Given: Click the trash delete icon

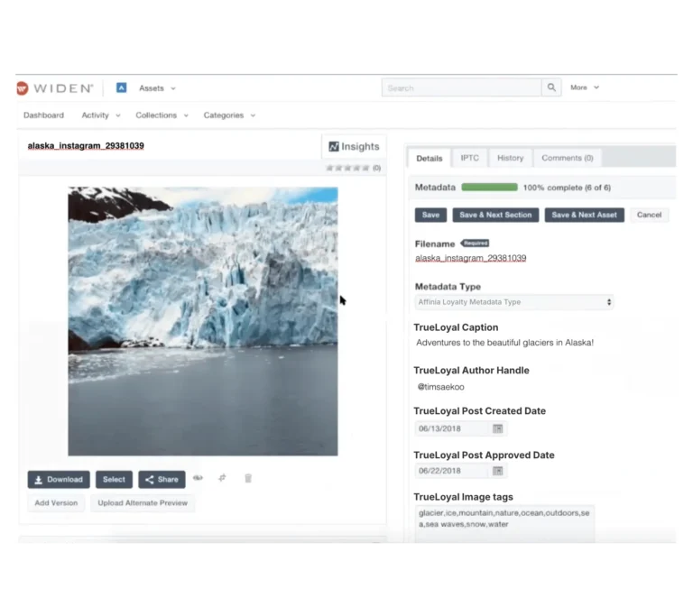Looking at the screenshot, I should pos(248,479).
